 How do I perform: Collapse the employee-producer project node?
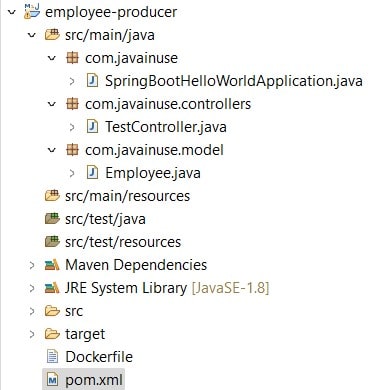12,12
